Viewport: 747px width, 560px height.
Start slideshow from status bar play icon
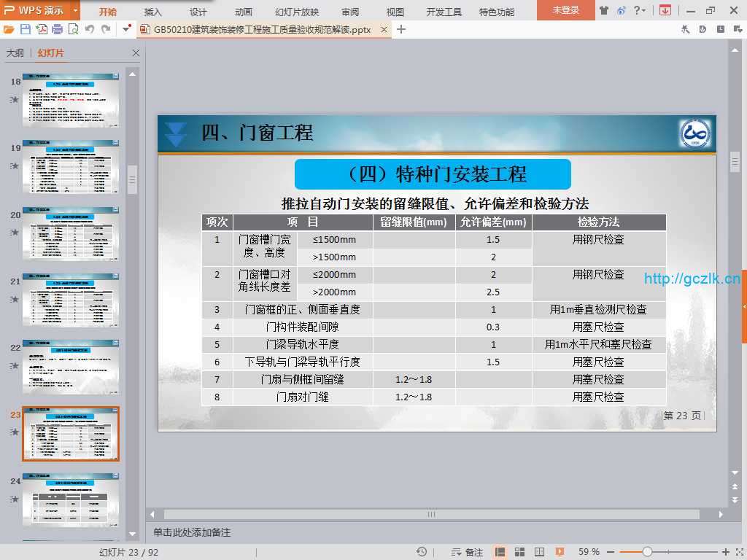pos(560,552)
